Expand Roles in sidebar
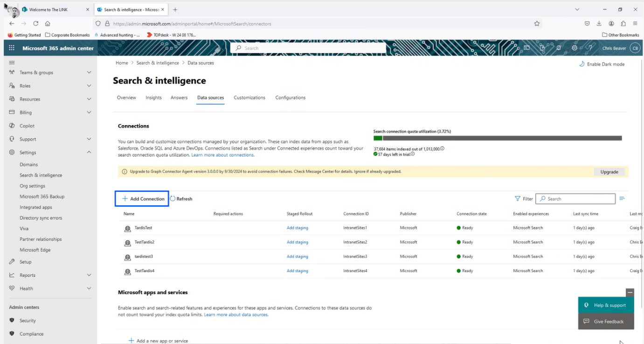The image size is (644, 344). (89, 86)
